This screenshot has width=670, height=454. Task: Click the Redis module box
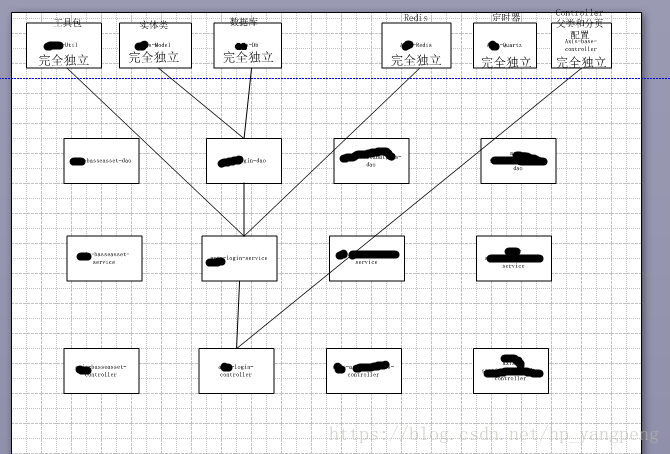(416, 46)
